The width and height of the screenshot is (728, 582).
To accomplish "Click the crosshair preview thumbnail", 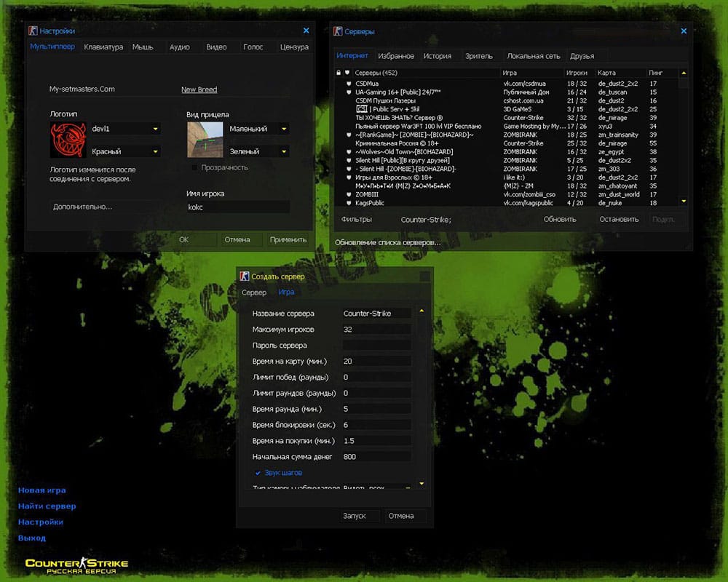I will (205, 140).
